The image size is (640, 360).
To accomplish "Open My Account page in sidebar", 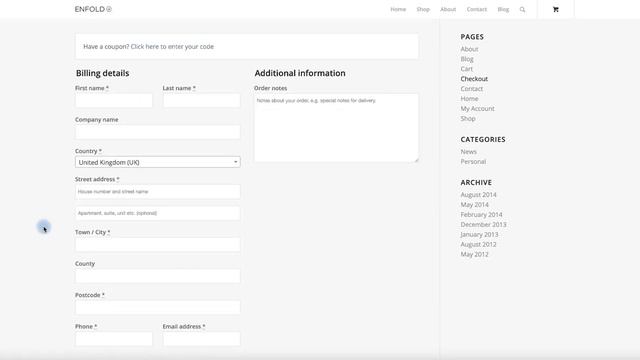I will (x=477, y=109).
